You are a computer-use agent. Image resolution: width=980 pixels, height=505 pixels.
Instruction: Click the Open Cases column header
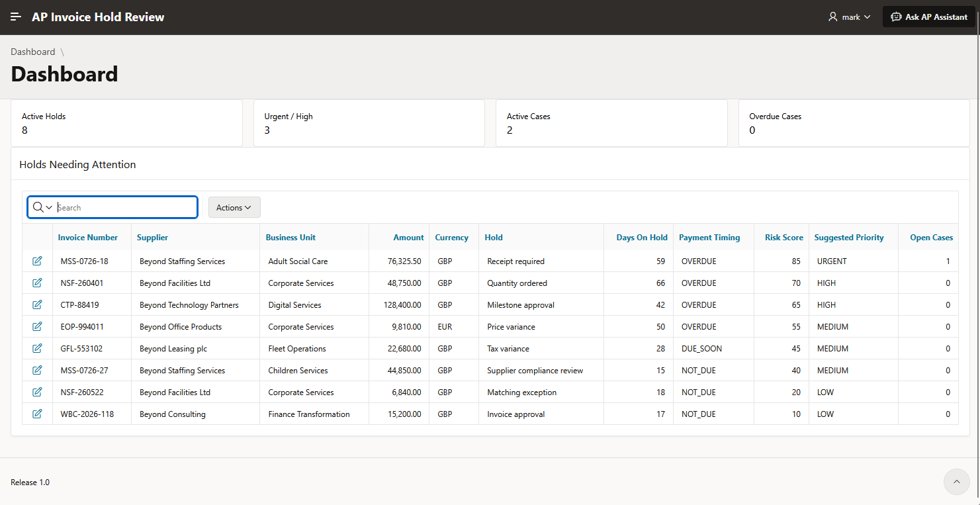(x=932, y=238)
